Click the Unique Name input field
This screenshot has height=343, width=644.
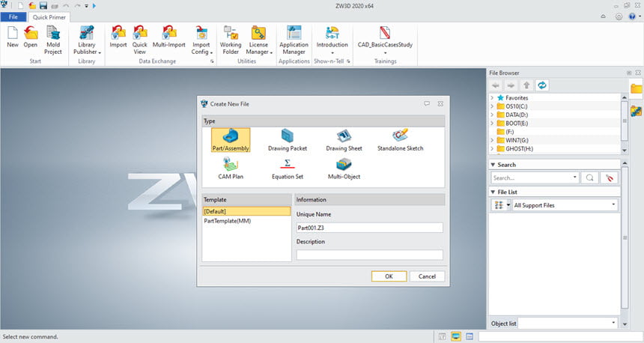[370, 228]
